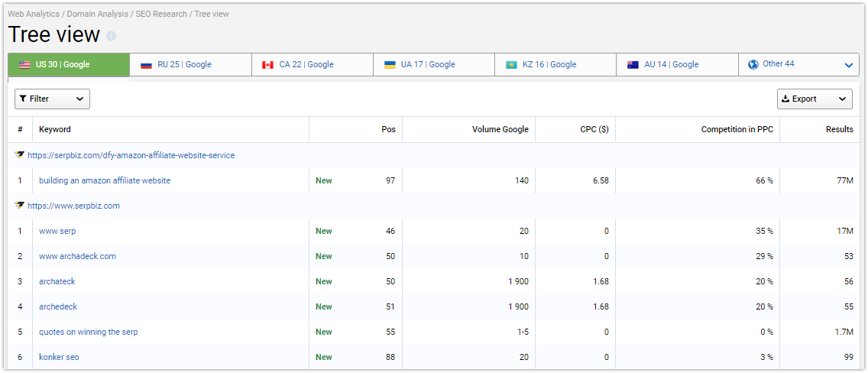Open the serpbiz.com/dfy-amazon-affiliate-website-service link
This screenshot has width=868, height=373.
pos(131,155)
